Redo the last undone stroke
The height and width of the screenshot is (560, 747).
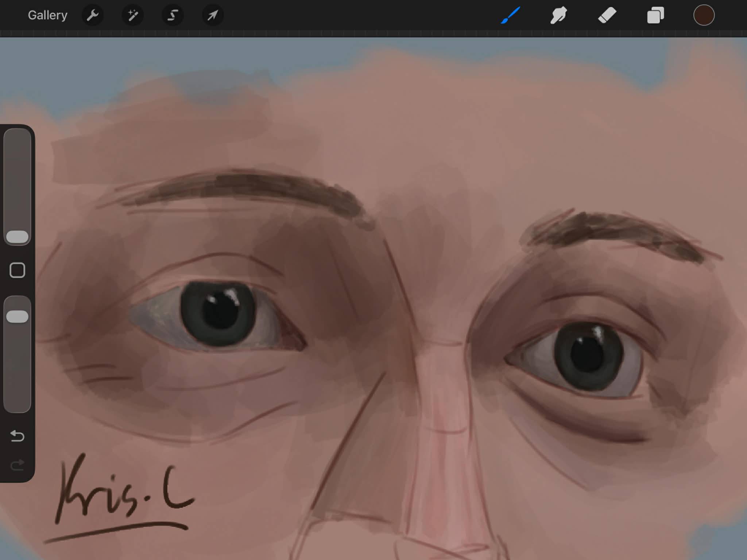pyautogui.click(x=17, y=465)
